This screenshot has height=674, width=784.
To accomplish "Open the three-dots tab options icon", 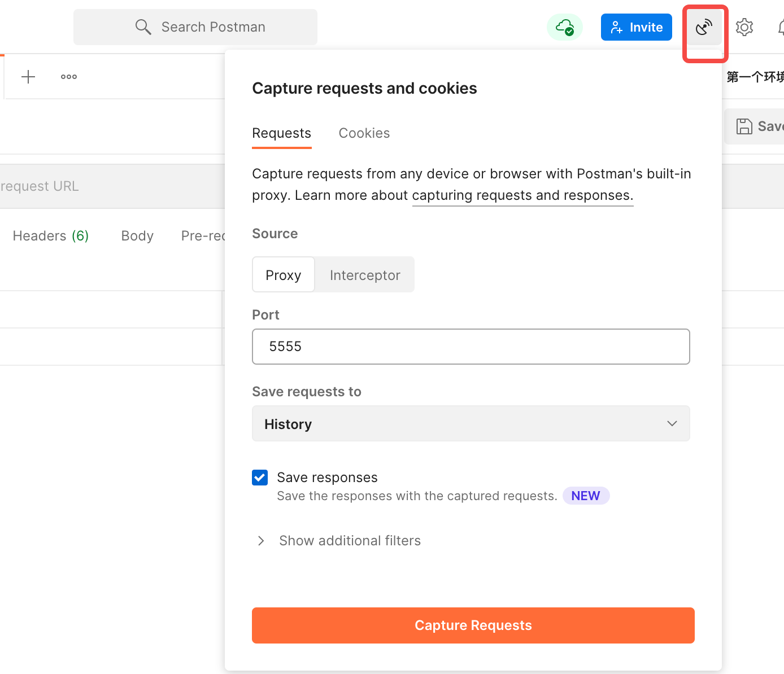I will 69,77.
